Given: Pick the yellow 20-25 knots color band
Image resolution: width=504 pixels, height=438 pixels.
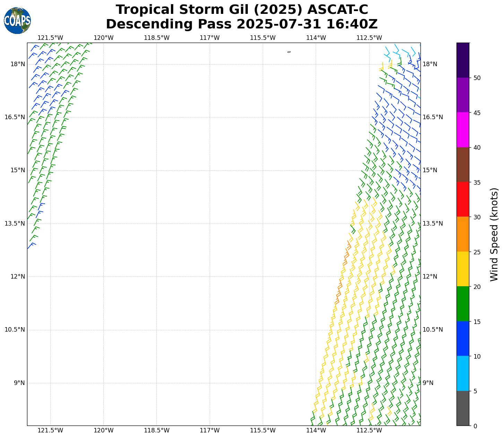Looking at the screenshot, I should [x=462, y=269].
